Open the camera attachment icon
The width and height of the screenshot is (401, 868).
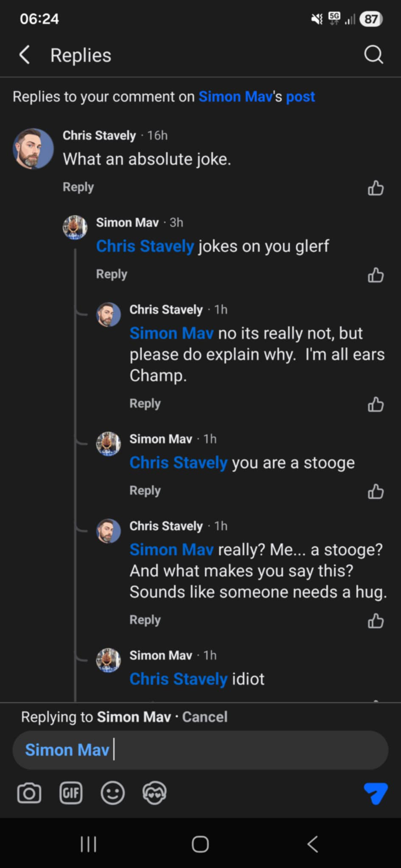(29, 793)
